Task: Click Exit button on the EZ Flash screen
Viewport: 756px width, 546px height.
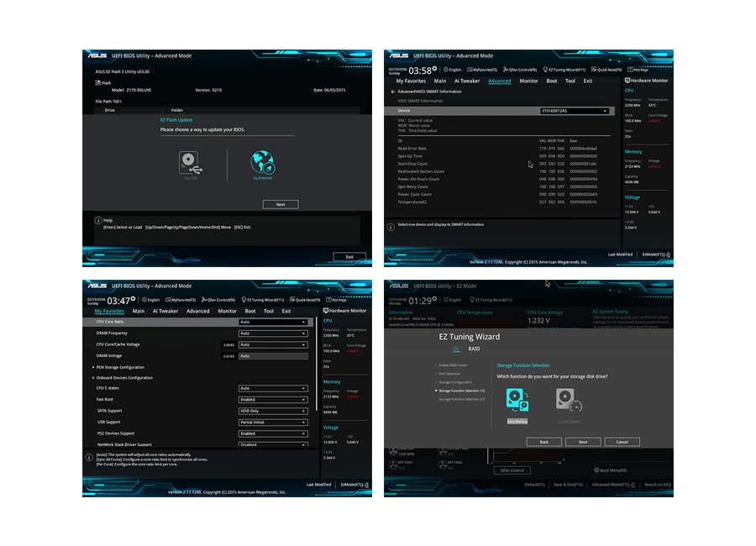Action: (x=349, y=257)
